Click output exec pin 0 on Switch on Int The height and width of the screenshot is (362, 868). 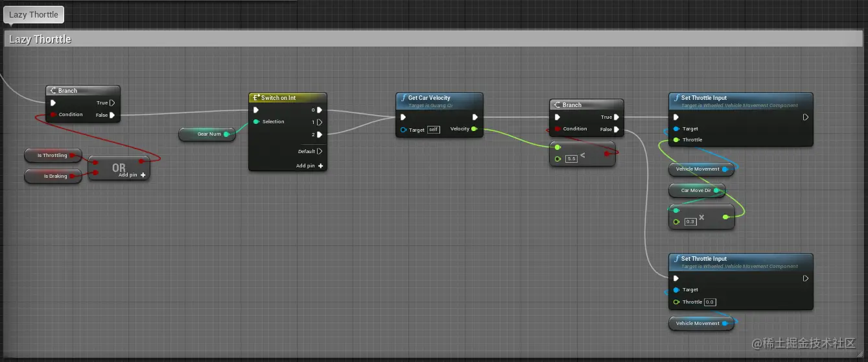pyautogui.click(x=320, y=110)
